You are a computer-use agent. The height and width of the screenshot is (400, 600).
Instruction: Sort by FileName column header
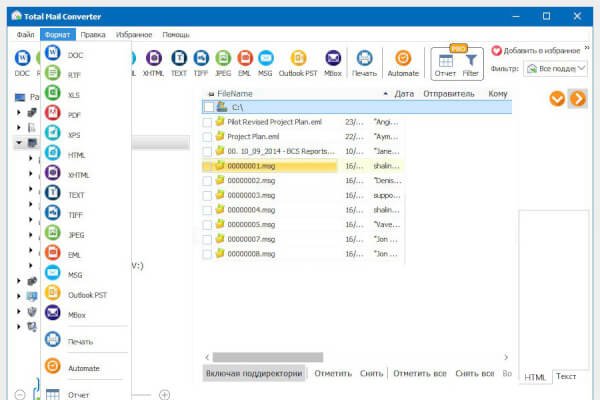235,93
